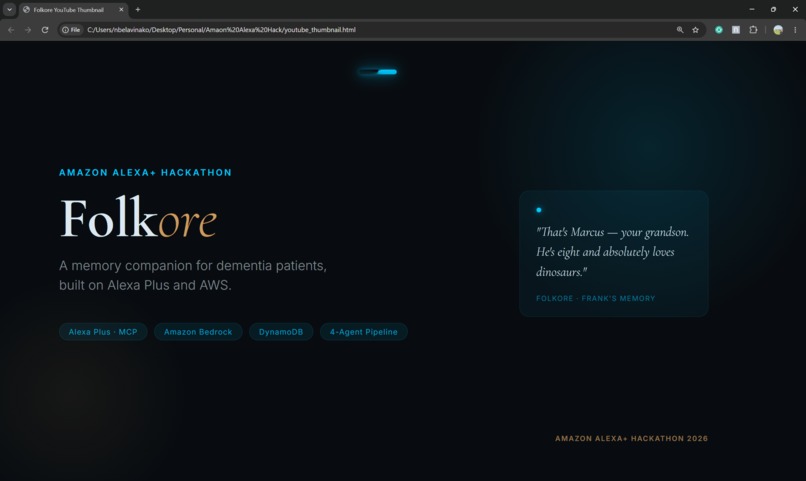Screen dimensions: 806x481
Task: Open the Extensions puzzle menu
Action: (x=753, y=30)
